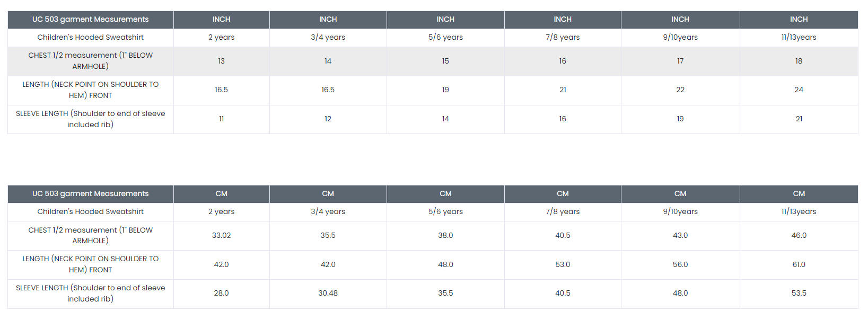
Task: Click the 33.02 chest value cell
Action: (221, 235)
